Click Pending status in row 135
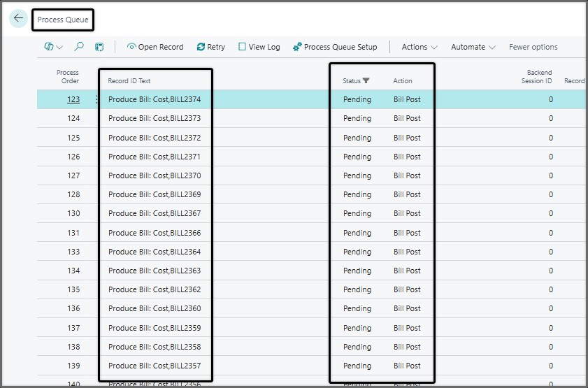The image size is (588, 388). coord(357,289)
